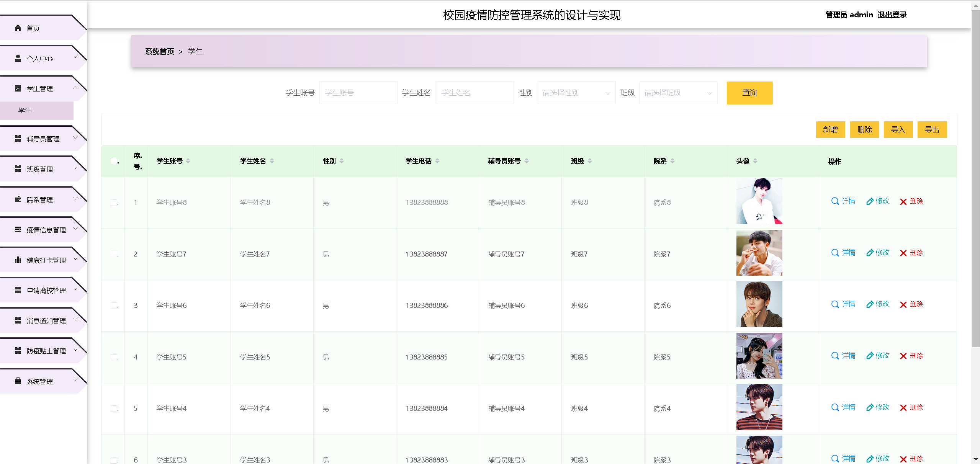
Task: Click the yellow 查询 button
Action: (749, 93)
